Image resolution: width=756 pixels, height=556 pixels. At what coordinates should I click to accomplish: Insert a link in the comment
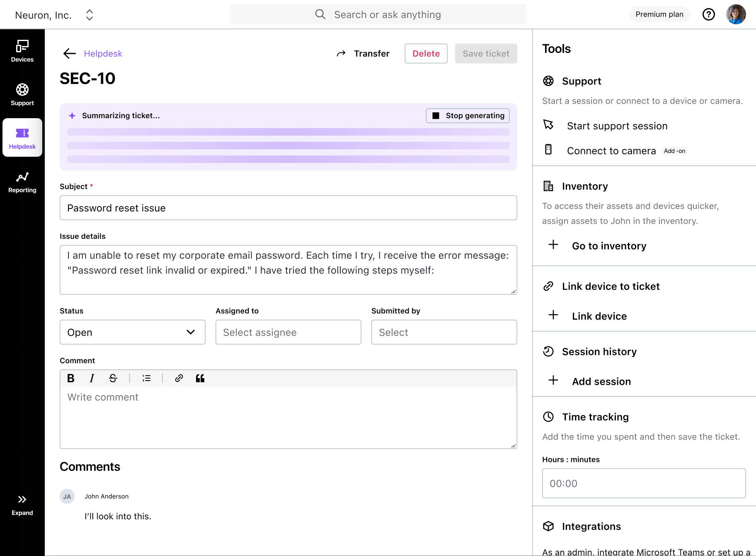click(x=179, y=378)
